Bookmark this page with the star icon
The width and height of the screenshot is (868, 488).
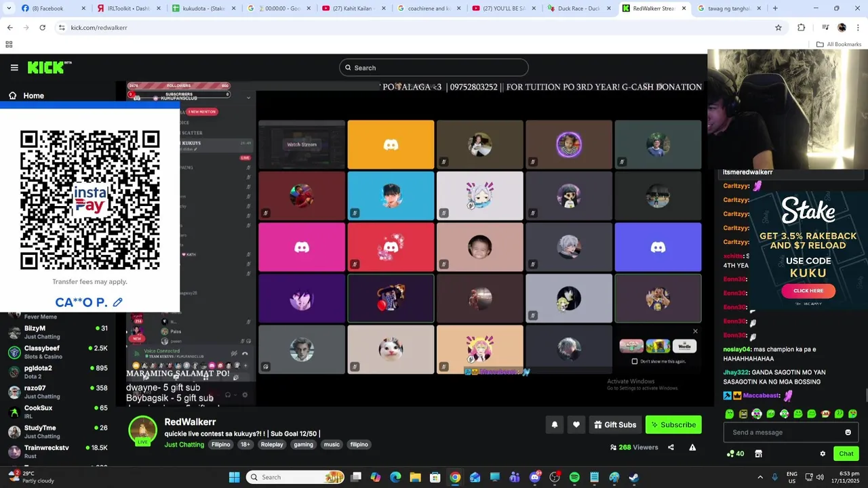(778, 28)
